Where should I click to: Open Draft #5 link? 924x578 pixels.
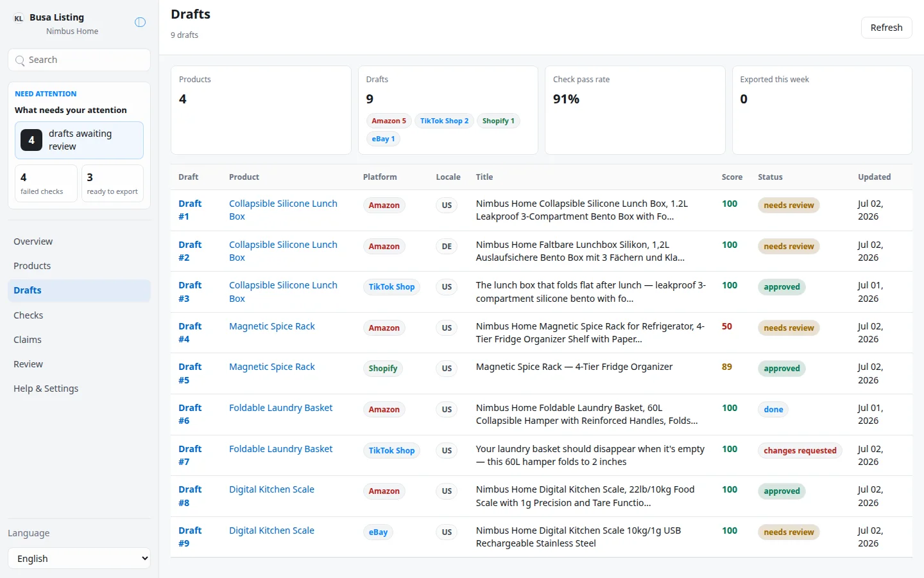(x=190, y=373)
